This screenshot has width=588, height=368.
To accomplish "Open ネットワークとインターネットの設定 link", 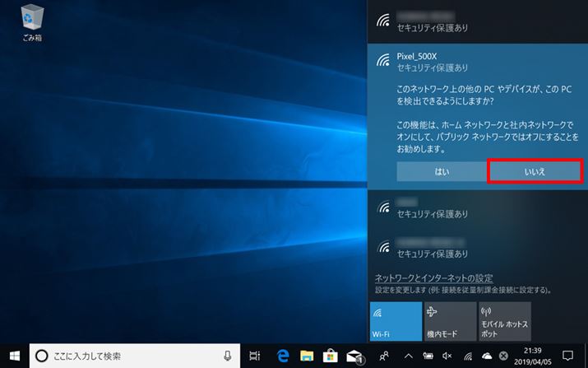I will [433, 278].
